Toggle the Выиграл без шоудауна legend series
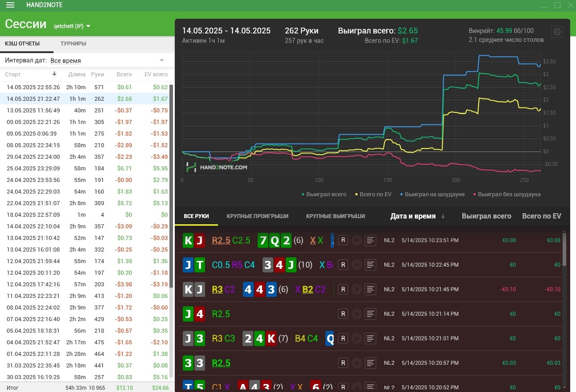576x392 pixels. point(506,194)
